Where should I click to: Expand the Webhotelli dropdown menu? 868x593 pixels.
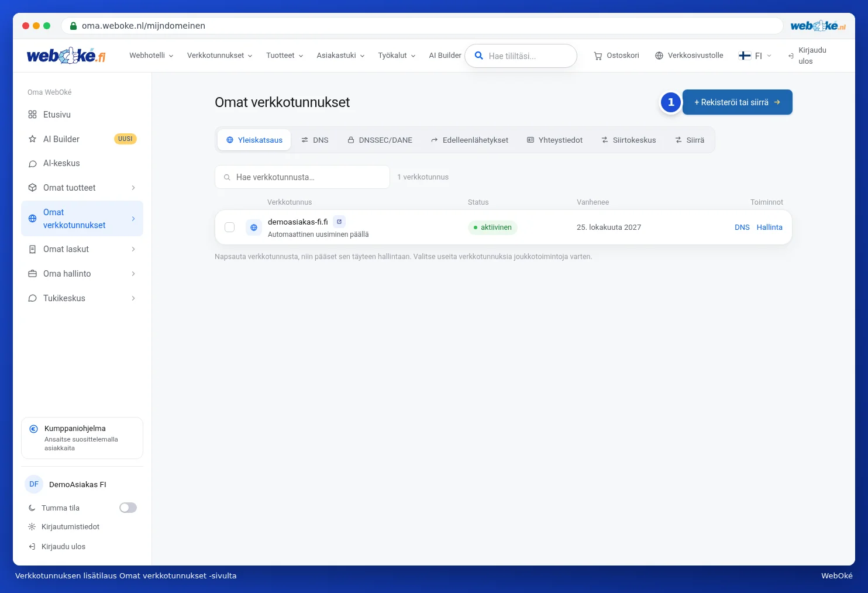click(151, 56)
